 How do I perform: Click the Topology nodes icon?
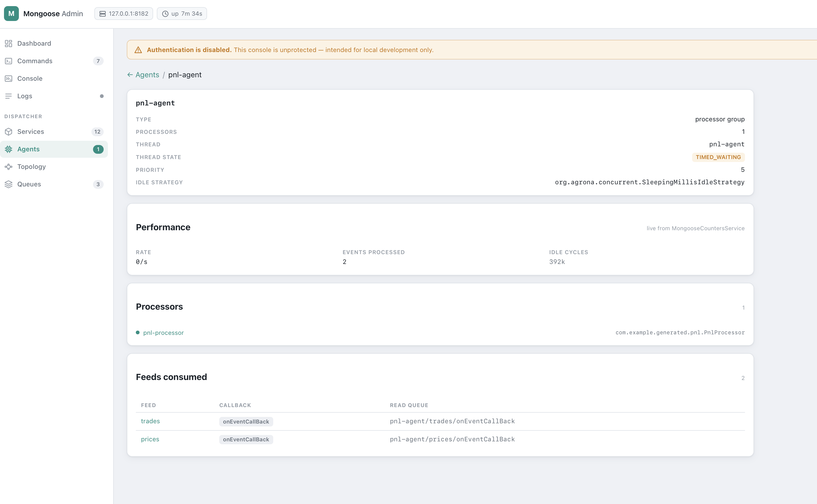[9, 167]
